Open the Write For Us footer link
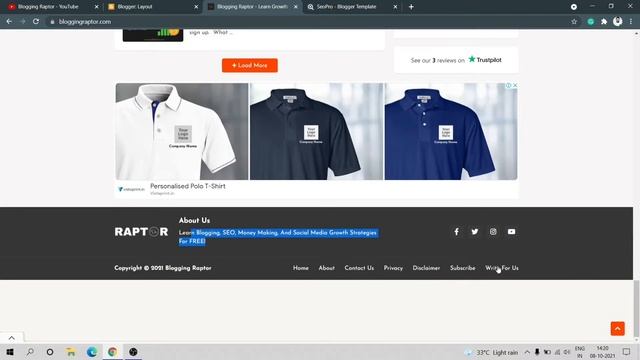640x360 pixels. 502,268
